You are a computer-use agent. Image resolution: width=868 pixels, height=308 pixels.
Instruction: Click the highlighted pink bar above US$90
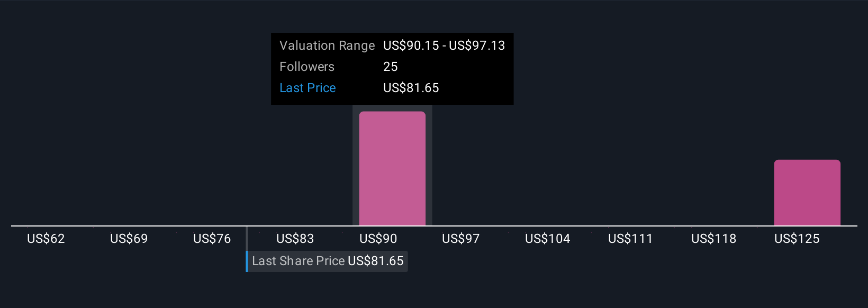point(392,168)
